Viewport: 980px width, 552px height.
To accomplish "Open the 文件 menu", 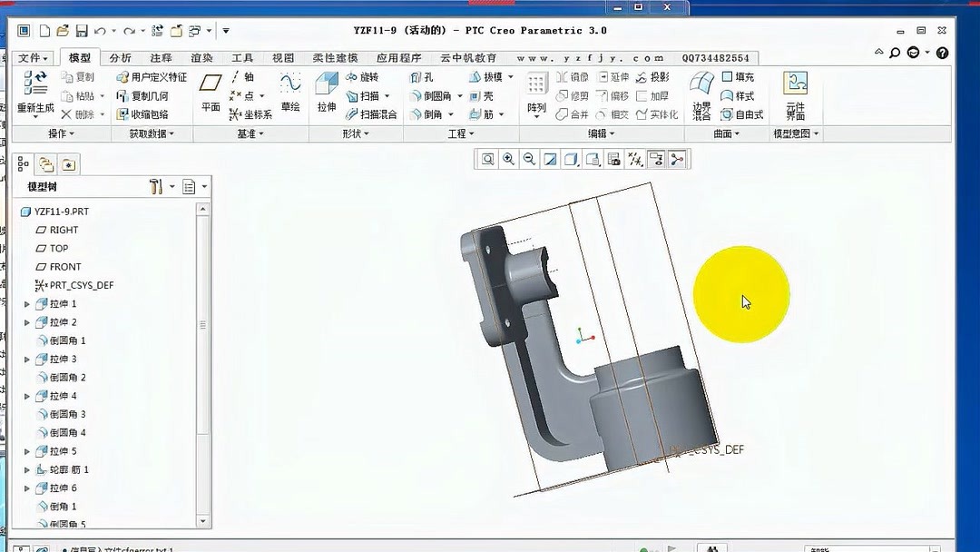I will tap(32, 57).
